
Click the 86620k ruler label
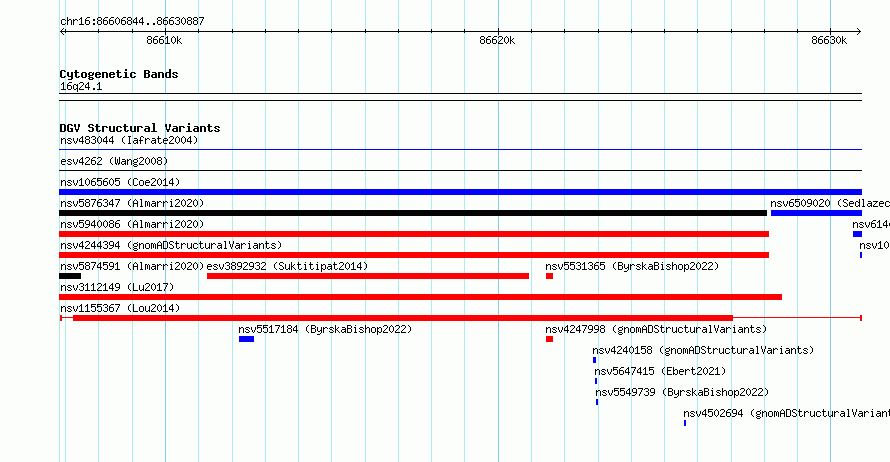[497, 40]
